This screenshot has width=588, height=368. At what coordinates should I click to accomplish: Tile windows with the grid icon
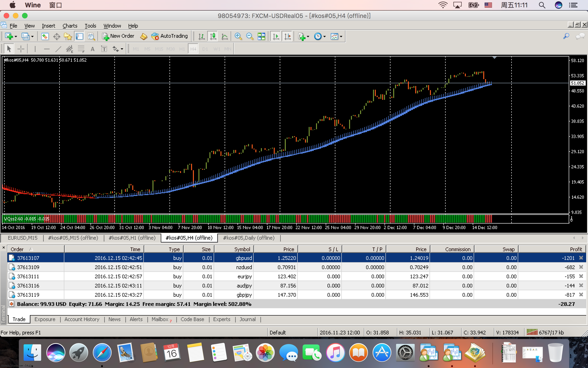(261, 37)
